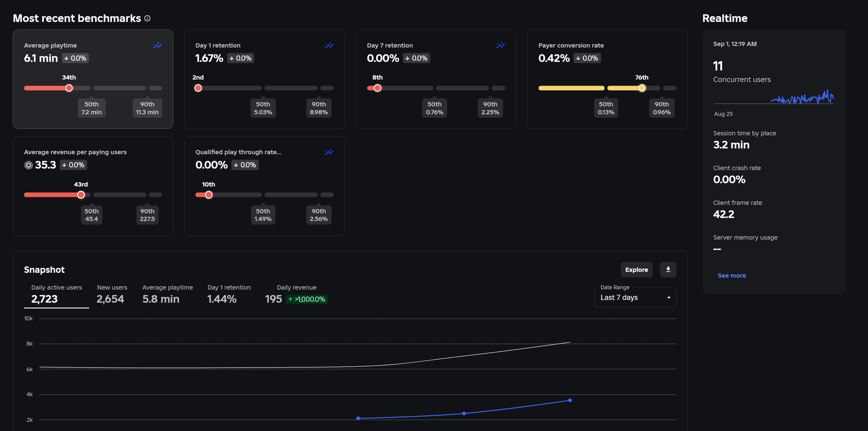The width and height of the screenshot is (868, 431).
Task: Expand the Date Range dropdown arrow
Action: point(669,297)
